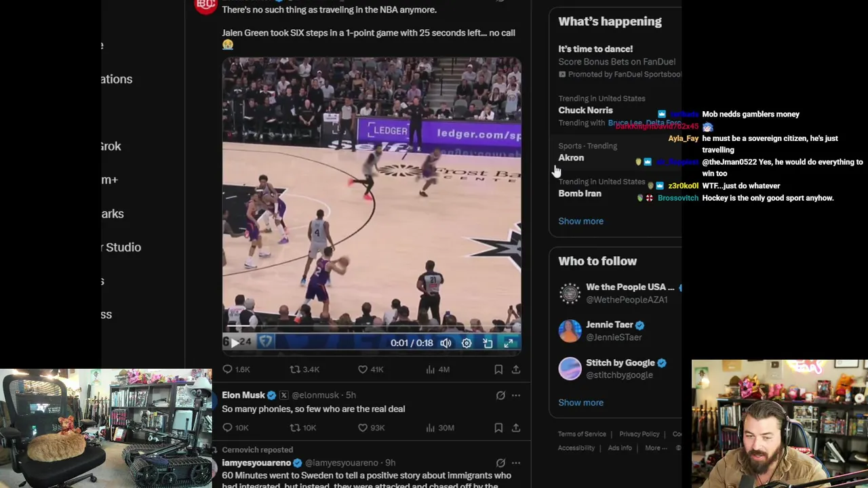Click the Ayla_Fay chat username
Image resolution: width=868 pixels, height=488 pixels.
click(683, 138)
